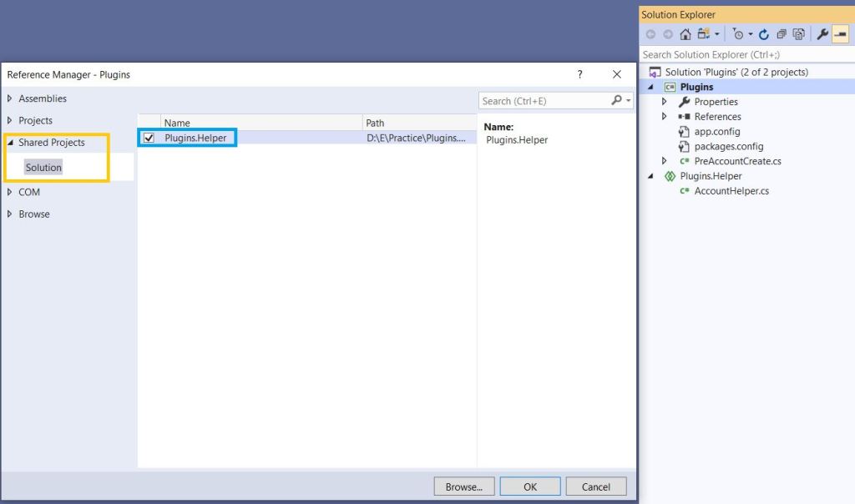The width and height of the screenshot is (855, 504).
Task: Click the Refresh icon in Solution Explorer toolbar
Action: [x=763, y=34]
